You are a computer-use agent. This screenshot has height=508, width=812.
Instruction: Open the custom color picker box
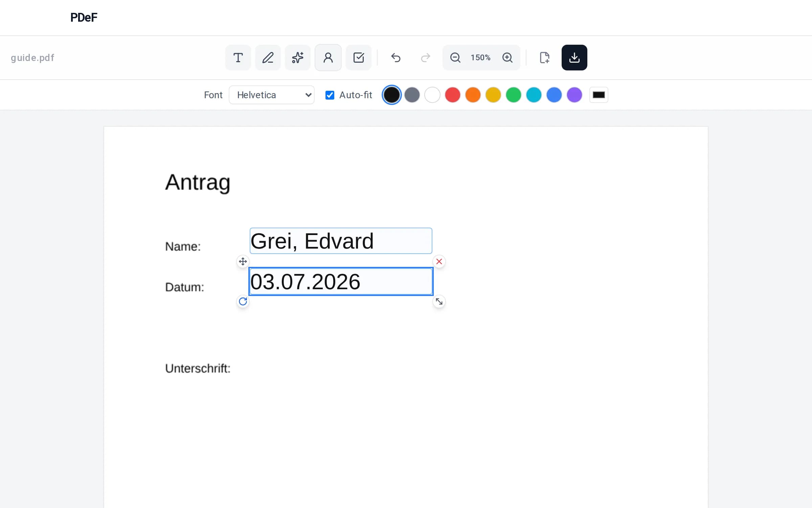point(599,95)
